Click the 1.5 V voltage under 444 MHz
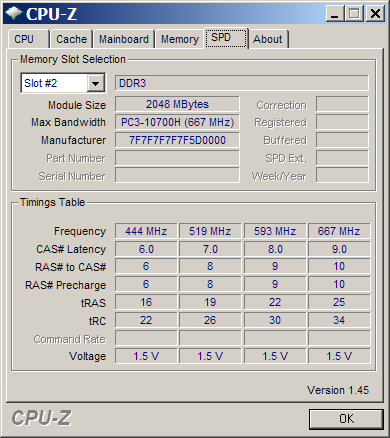This screenshot has width=390, height=438. [x=146, y=356]
